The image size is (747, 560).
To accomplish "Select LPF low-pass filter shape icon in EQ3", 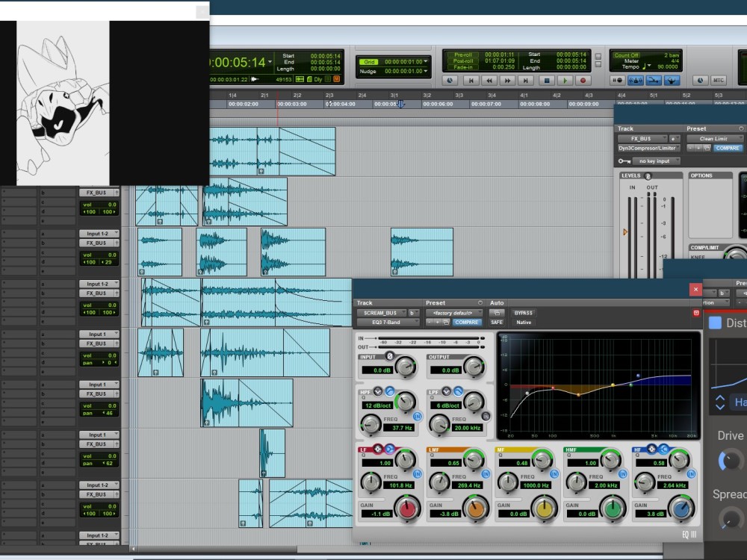I will pos(458,391).
